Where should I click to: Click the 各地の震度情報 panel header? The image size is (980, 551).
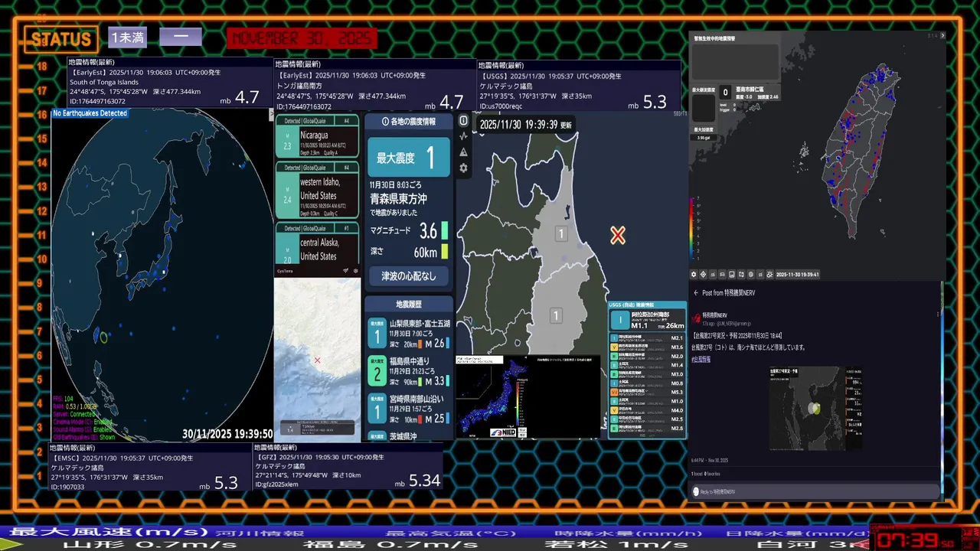point(409,122)
